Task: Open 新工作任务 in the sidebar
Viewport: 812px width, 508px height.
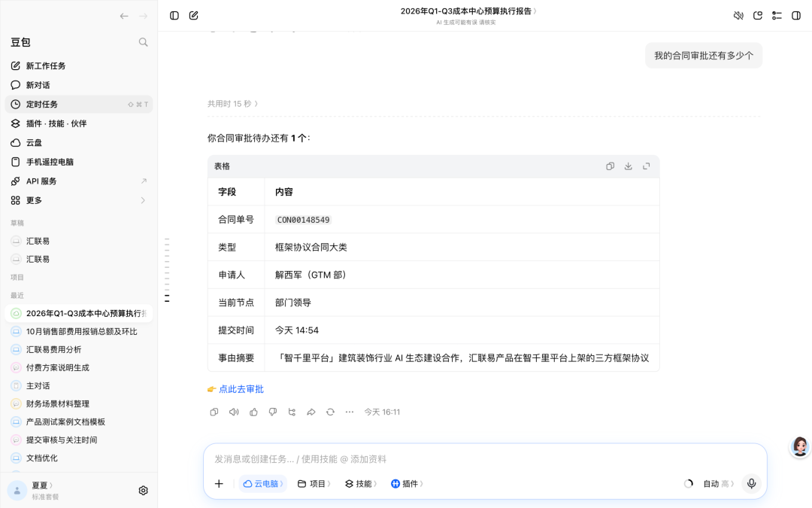Action: click(79, 65)
